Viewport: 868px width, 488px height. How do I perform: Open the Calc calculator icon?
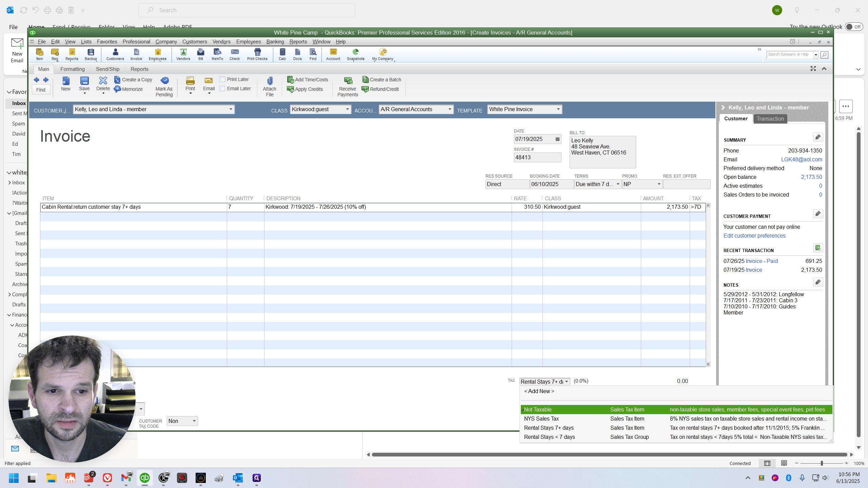(x=282, y=54)
